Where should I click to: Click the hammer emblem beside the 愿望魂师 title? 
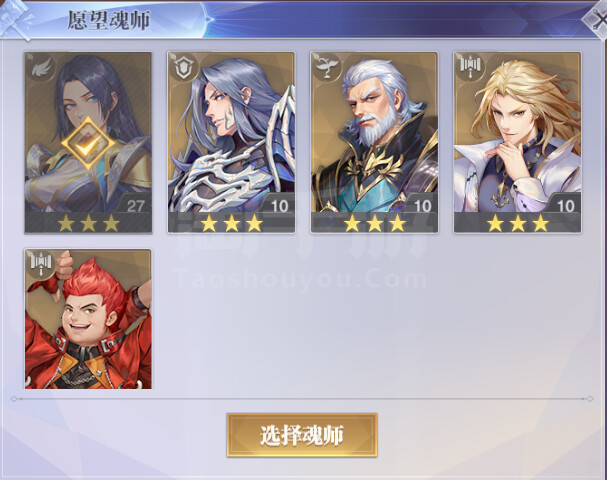coord(15,20)
